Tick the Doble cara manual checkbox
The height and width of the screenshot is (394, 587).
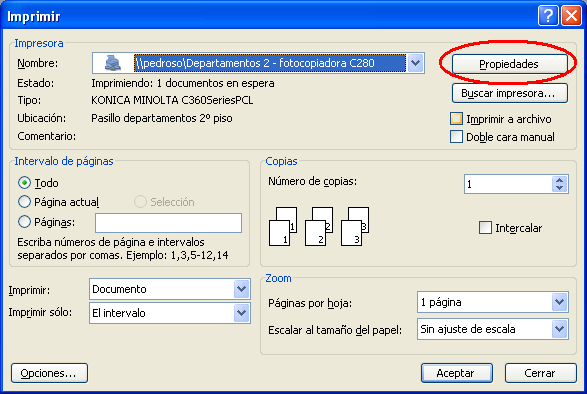pyautogui.click(x=456, y=137)
